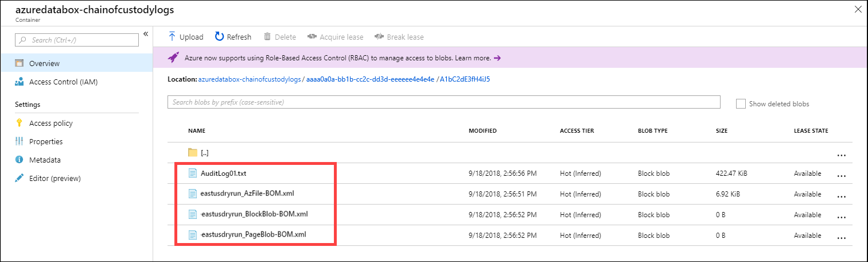The width and height of the screenshot is (868, 262).
Task: Select the Metadata settings menu item
Action: pos(45,160)
